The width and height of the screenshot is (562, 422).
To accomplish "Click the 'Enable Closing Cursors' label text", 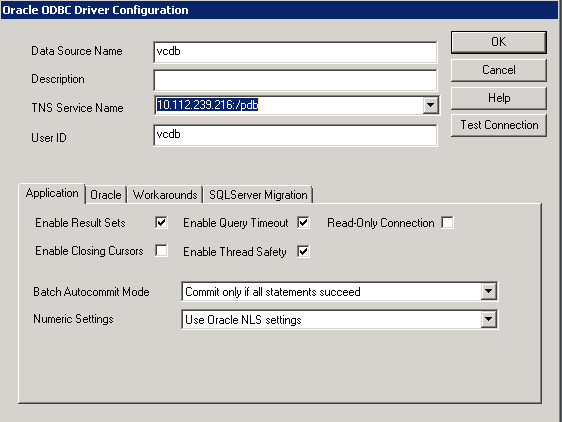I will 89,251.
